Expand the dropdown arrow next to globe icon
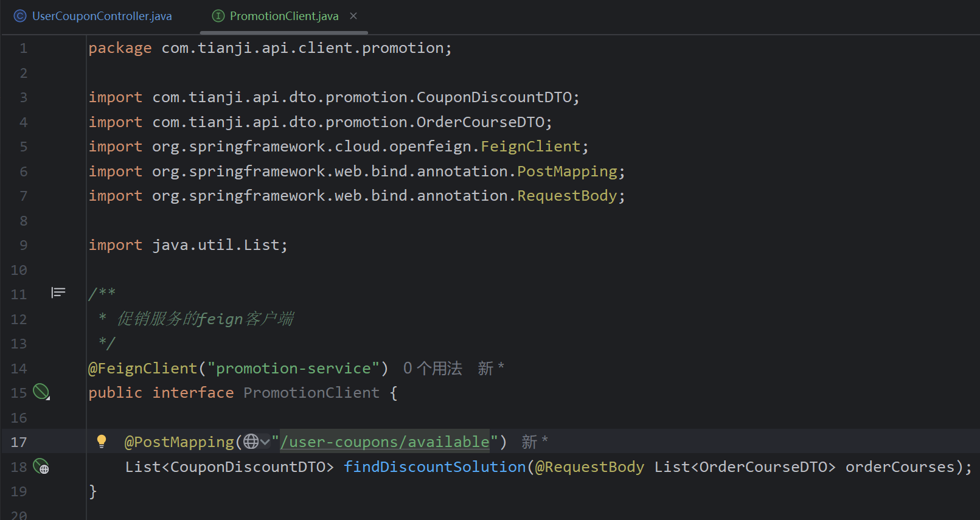Image resolution: width=980 pixels, height=520 pixels. [x=265, y=442]
